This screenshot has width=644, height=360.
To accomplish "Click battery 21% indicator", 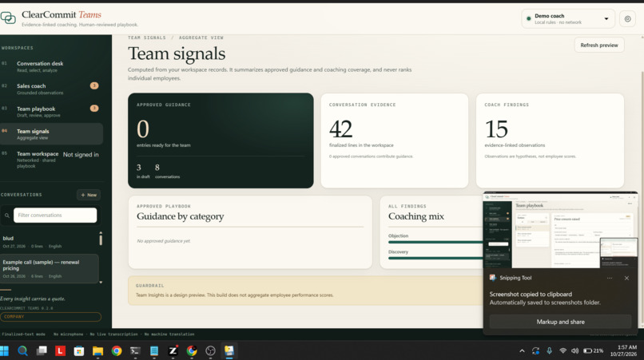I will [594, 350].
